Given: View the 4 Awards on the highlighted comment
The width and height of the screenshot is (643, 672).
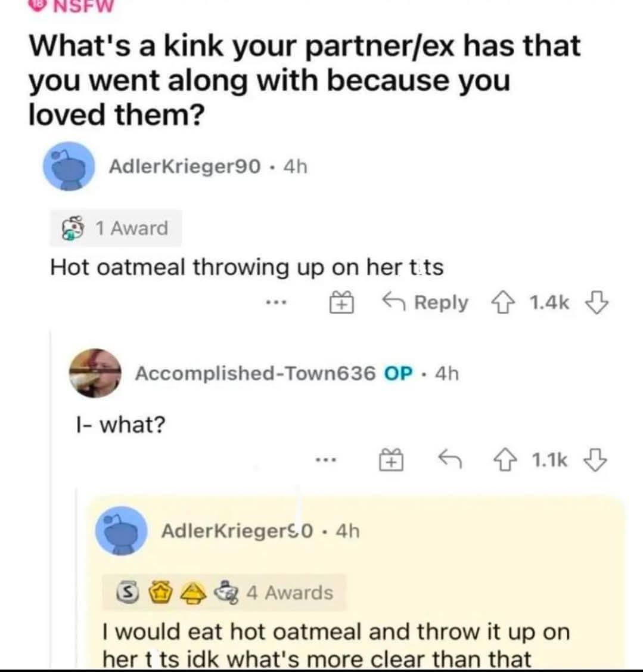Looking at the screenshot, I should coord(223,593).
